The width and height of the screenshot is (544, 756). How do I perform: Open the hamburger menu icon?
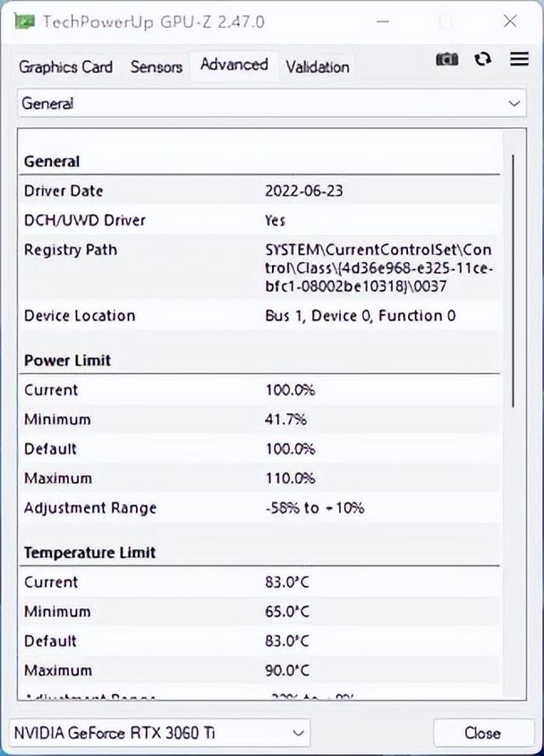519,59
